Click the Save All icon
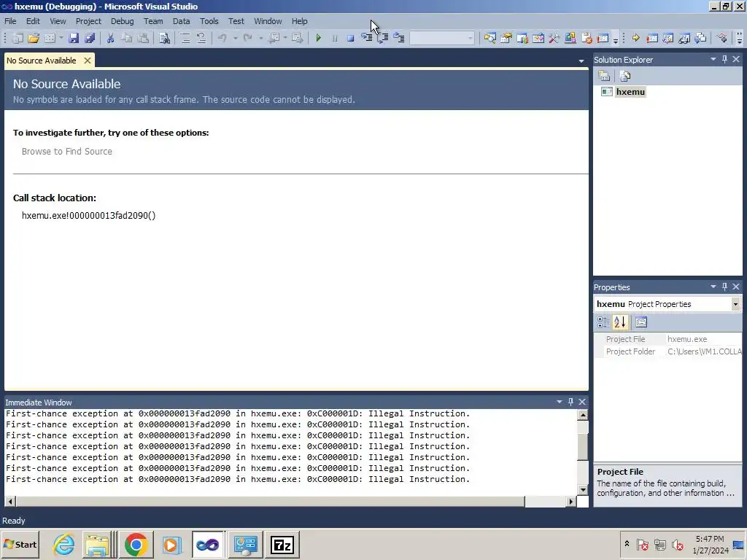Viewport: 747px width, 560px height. click(x=90, y=38)
